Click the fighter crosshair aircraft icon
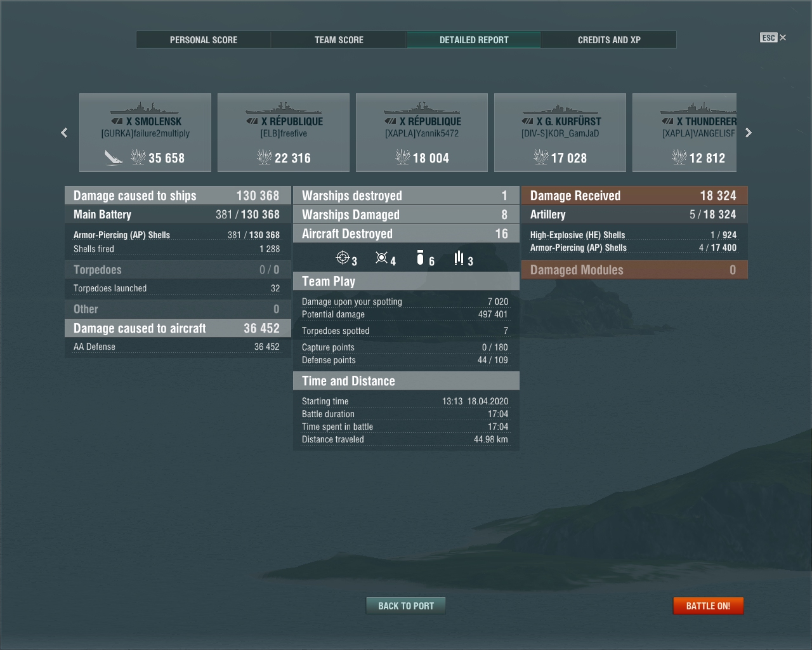812x650 pixels. coord(343,258)
